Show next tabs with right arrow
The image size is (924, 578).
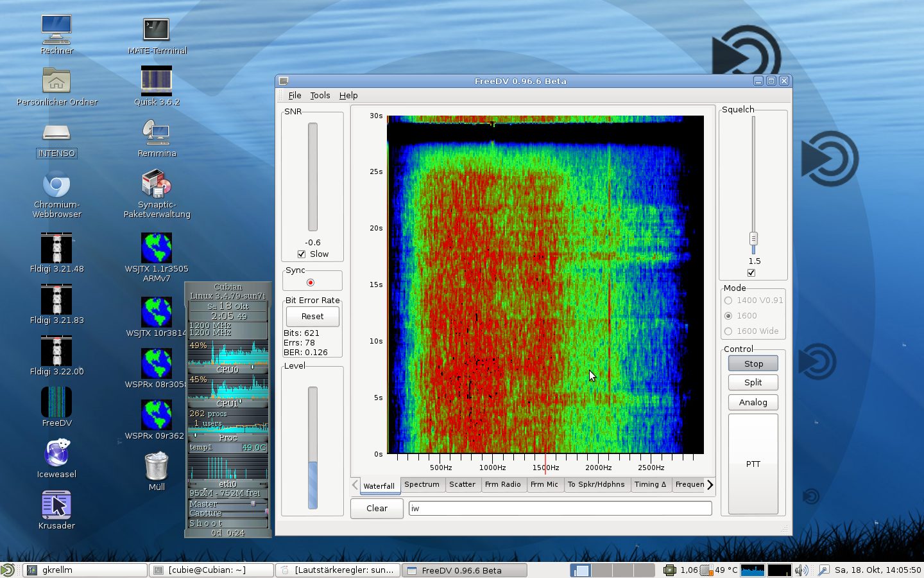click(710, 485)
